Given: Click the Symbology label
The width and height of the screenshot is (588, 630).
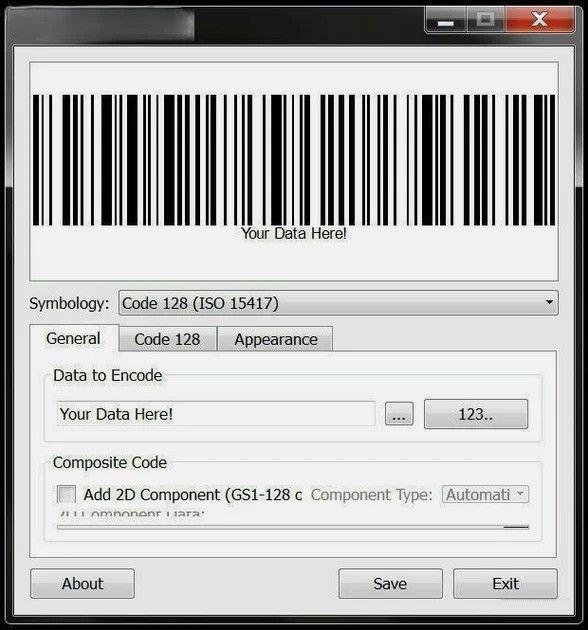Looking at the screenshot, I should pyautogui.click(x=69, y=303).
